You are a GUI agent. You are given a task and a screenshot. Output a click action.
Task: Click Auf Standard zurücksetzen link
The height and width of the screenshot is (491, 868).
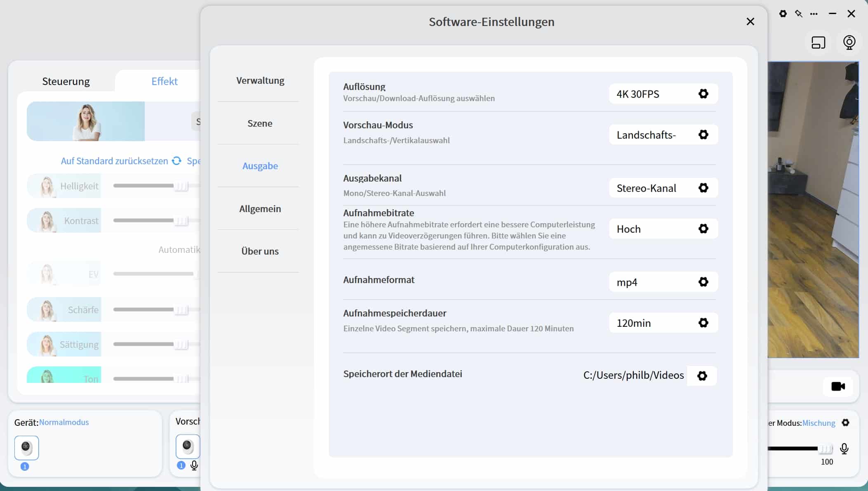pos(114,161)
